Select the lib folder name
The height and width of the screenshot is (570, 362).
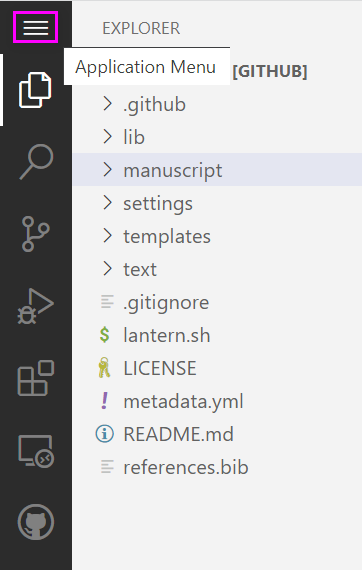134,137
